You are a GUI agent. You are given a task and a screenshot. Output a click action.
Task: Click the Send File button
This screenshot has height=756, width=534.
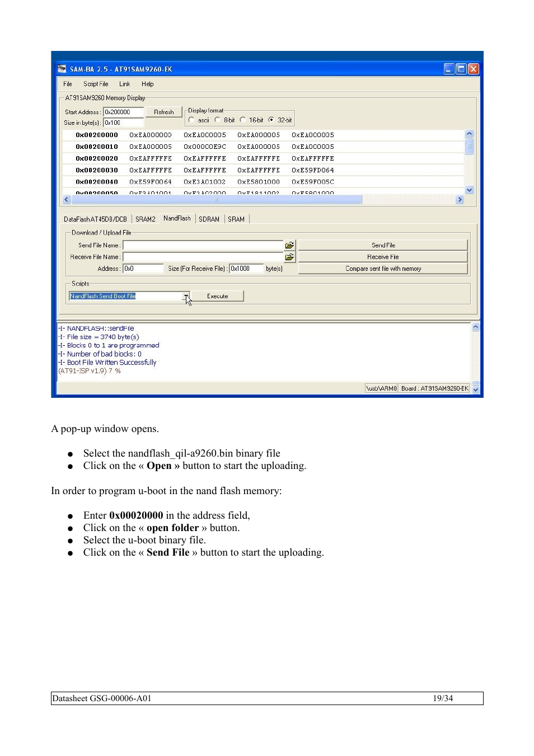click(x=383, y=245)
